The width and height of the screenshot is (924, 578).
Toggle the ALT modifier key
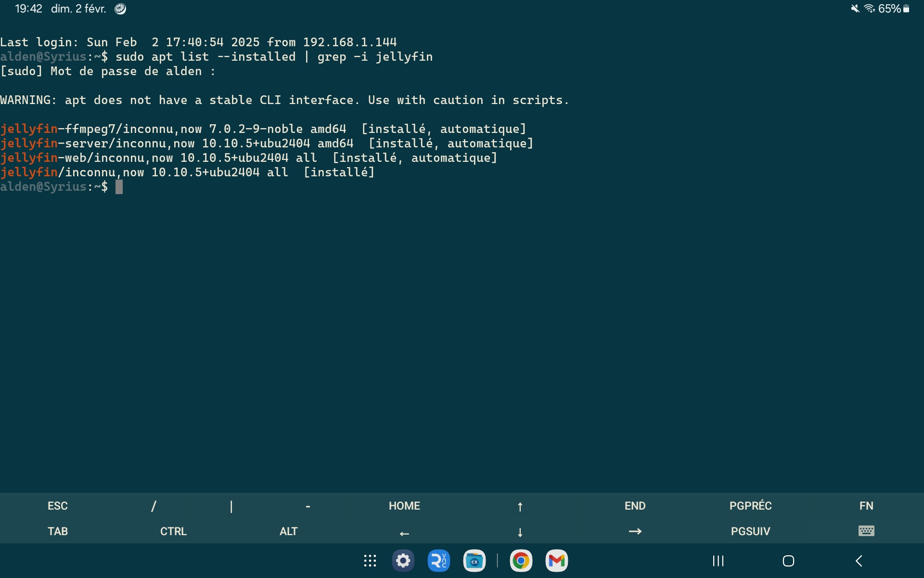[x=288, y=531]
